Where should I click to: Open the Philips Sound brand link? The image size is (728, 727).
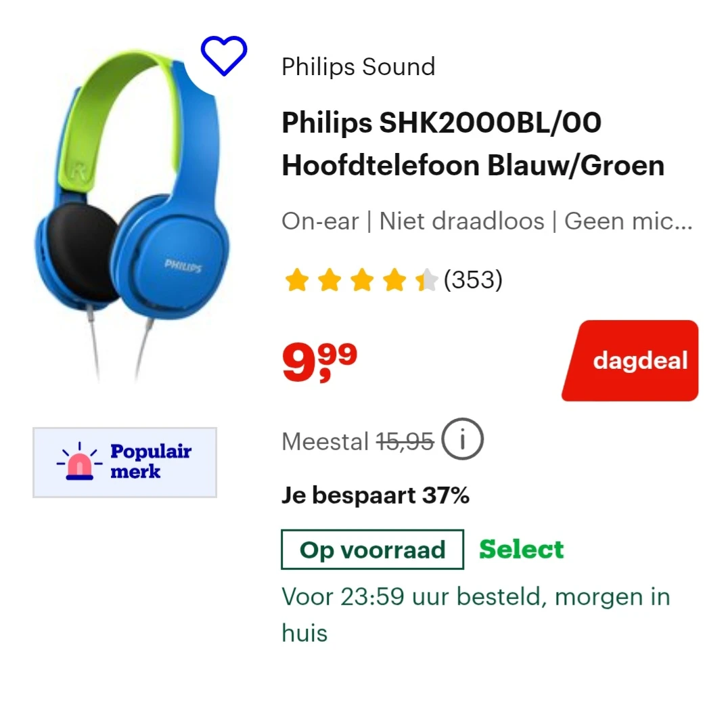[x=359, y=66]
